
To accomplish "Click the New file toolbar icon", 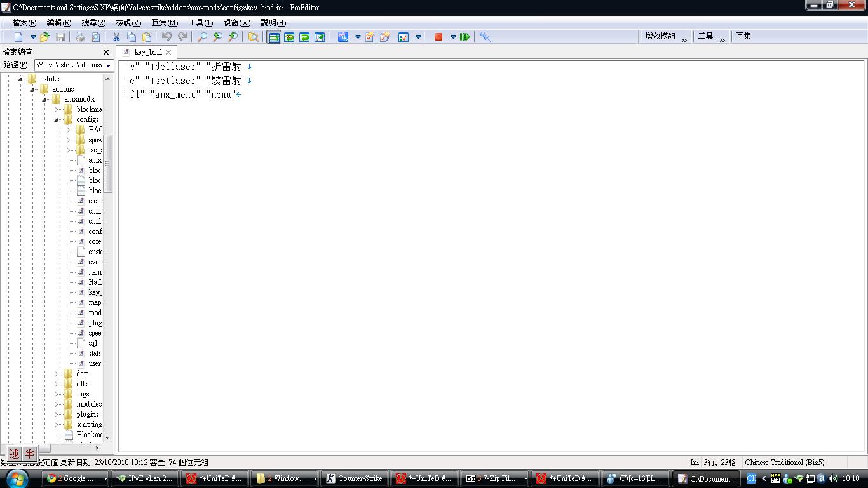I will tap(18, 37).
